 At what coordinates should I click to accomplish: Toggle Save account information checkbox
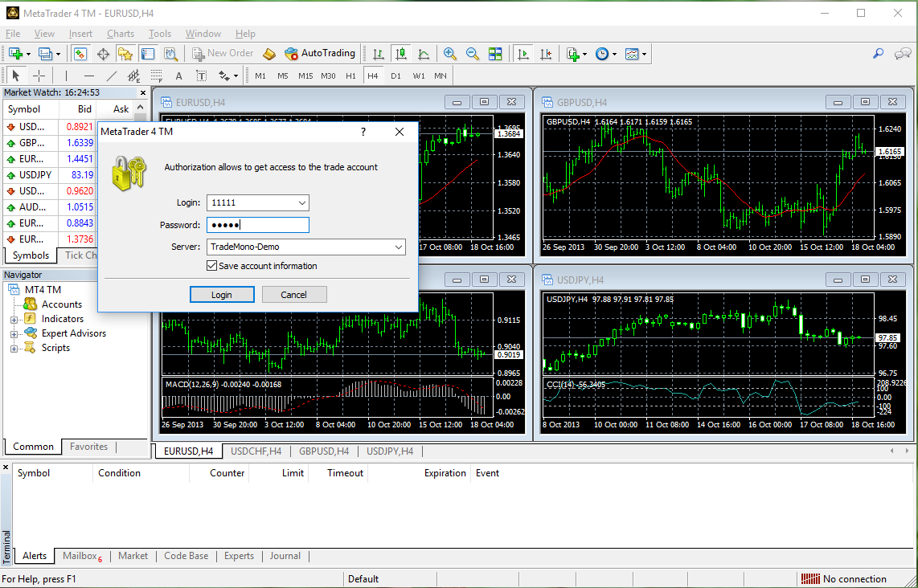[212, 266]
